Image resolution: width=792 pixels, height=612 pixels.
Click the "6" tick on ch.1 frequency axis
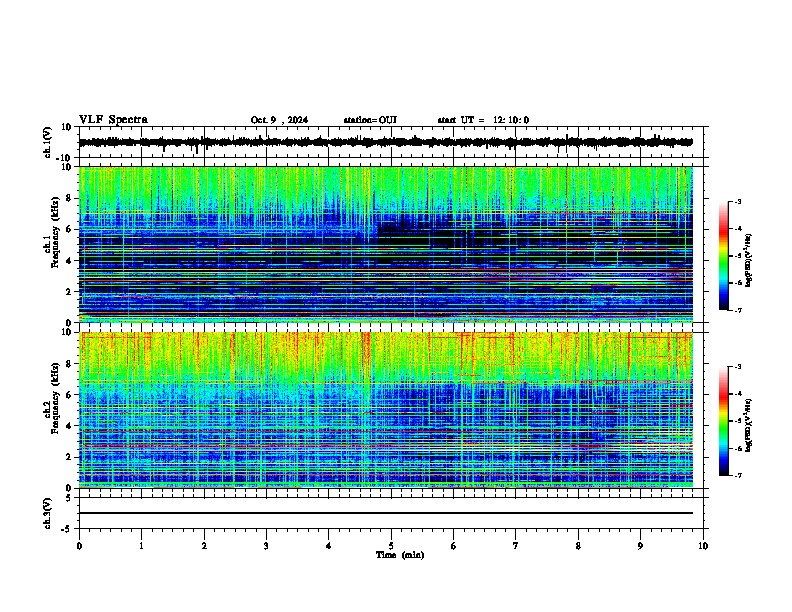(70, 229)
